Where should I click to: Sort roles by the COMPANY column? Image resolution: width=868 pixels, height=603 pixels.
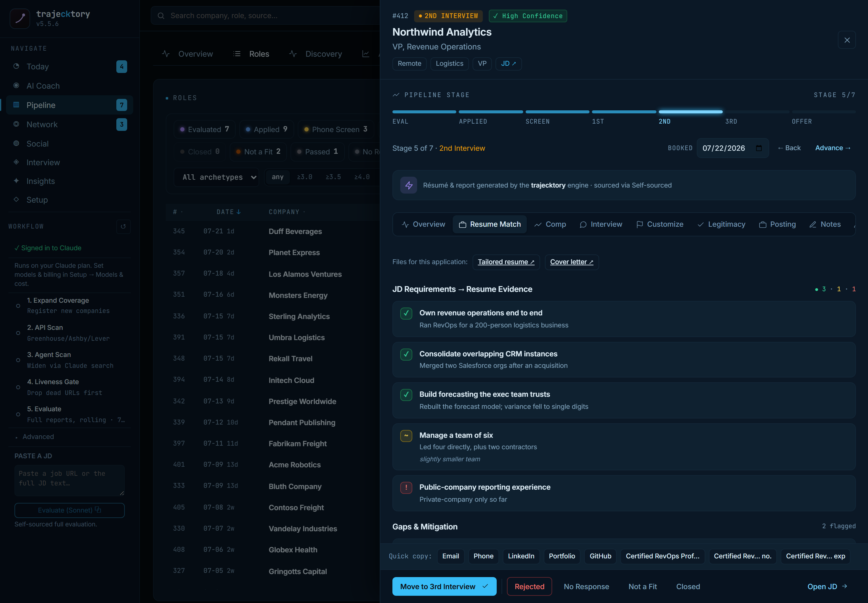(287, 212)
